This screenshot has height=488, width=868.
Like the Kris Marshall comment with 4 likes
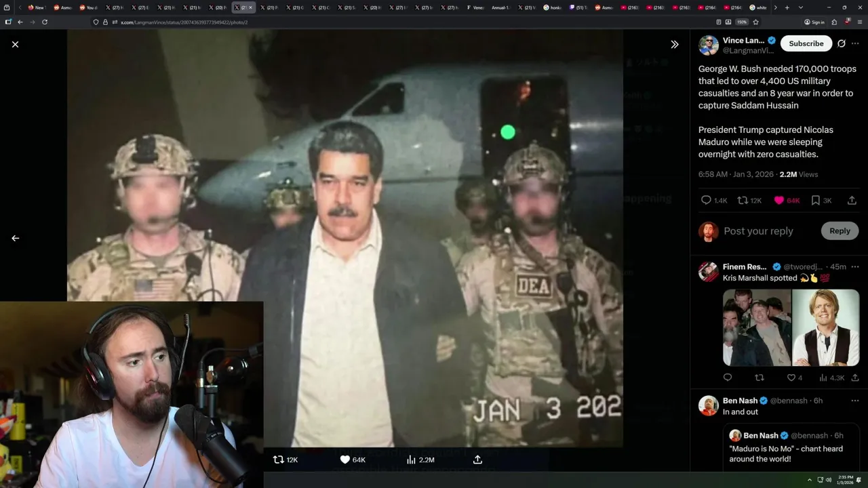pos(794,378)
